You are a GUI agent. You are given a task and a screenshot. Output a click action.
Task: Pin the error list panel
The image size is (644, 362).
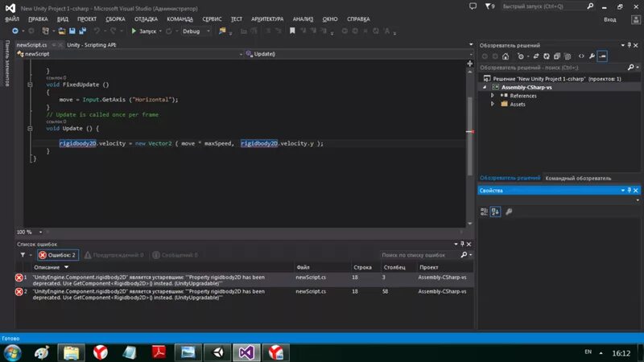coord(462,244)
